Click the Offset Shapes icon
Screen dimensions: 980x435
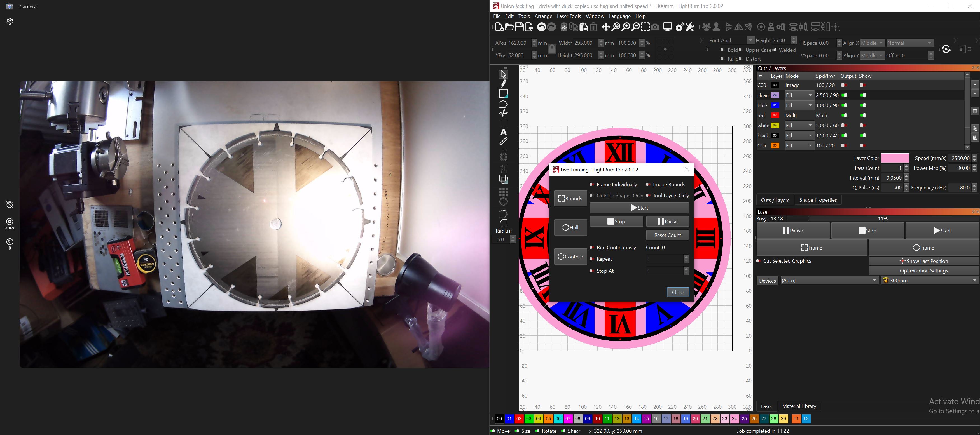point(504,157)
